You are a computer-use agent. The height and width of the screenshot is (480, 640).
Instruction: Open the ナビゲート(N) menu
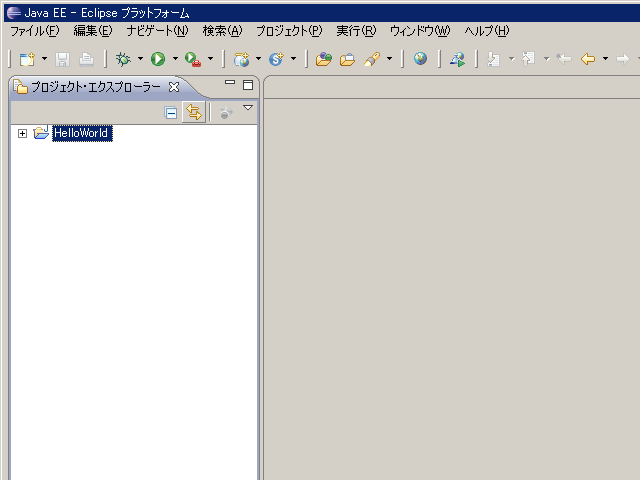158,31
